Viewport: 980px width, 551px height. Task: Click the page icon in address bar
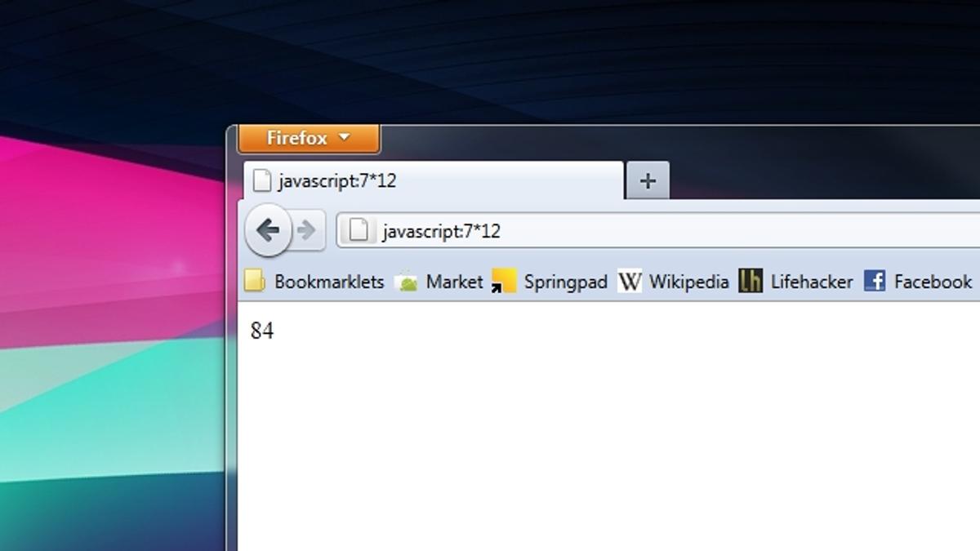point(358,231)
